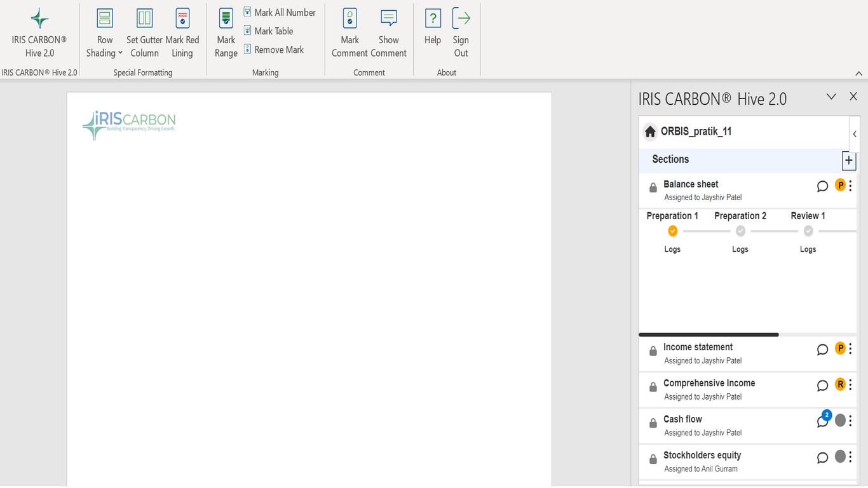This screenshot has width=868, height=488.
Task: Click Review 1 stage marker
Action: click(x=808, y=231)
